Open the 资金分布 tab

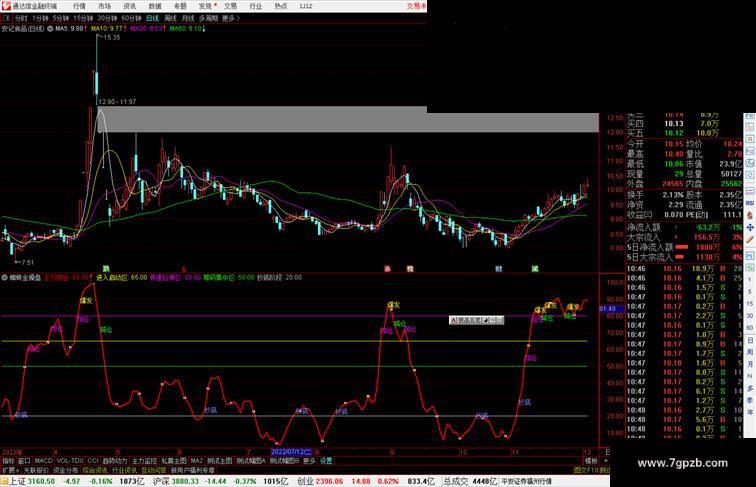[x=66, y=470]
